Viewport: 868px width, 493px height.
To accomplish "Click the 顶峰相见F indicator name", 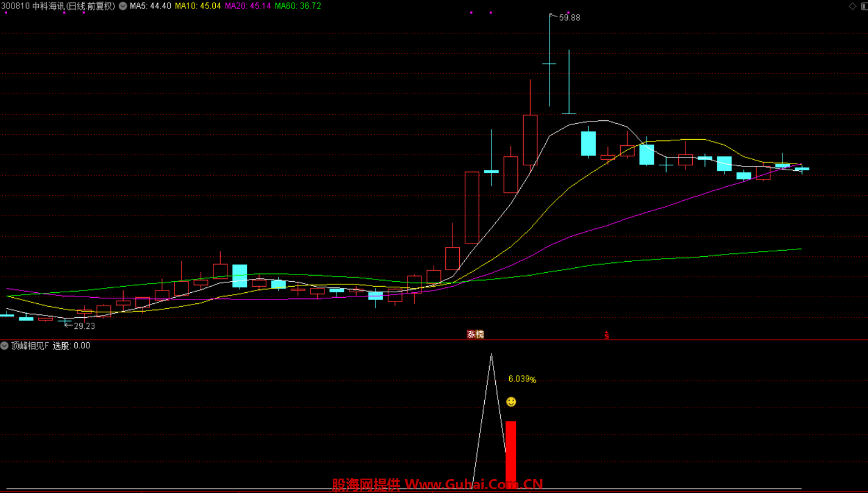I will tap(30, 345).
